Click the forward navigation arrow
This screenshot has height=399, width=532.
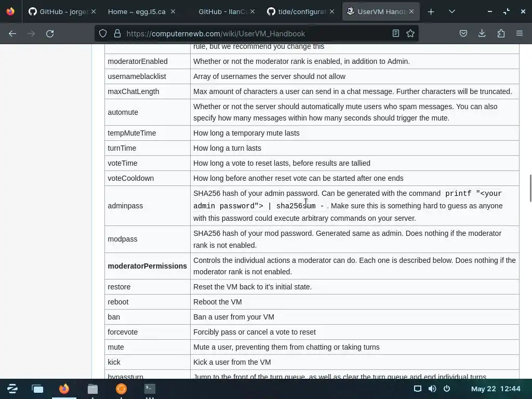pos(31,34)
